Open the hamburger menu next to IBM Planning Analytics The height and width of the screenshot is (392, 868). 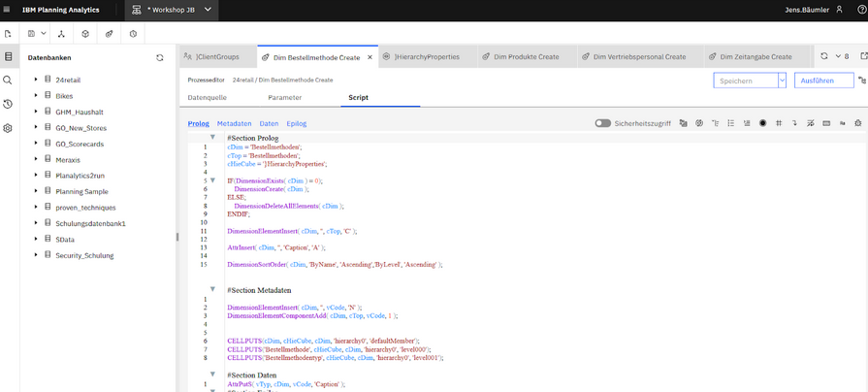click(7, 10)
